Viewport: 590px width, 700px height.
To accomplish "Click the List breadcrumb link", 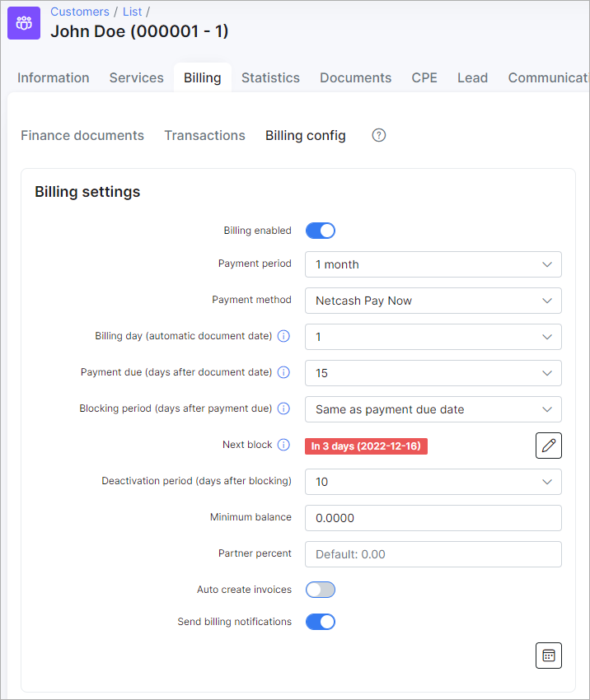I will [132, 12].
